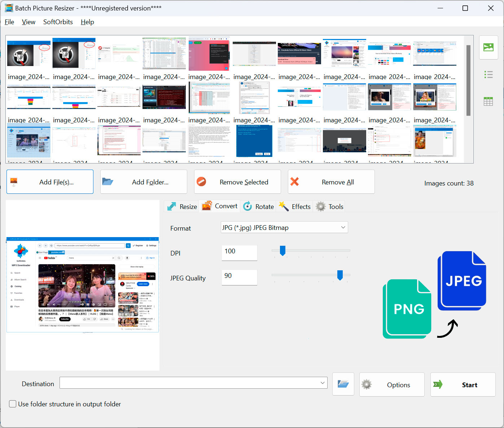Click the JPEG Quality slider handle
This screenshot has height=428, width=504.
(340, 275)
